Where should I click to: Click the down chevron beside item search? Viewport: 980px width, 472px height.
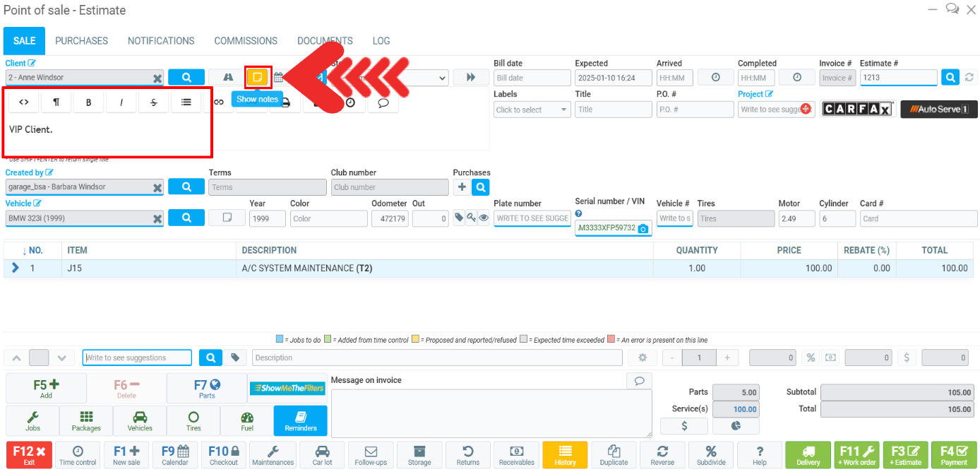click(x=61, y=358)
